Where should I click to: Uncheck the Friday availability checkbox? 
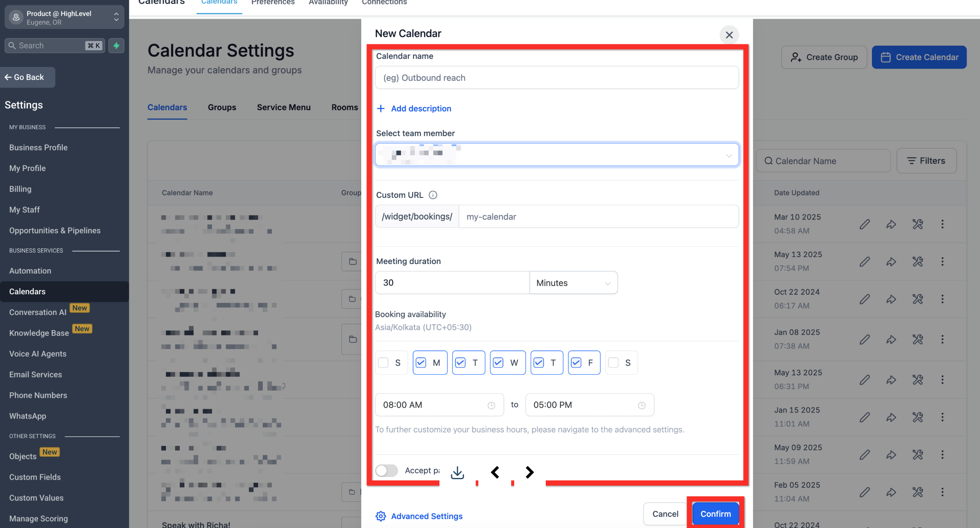(x=576, y=363)
